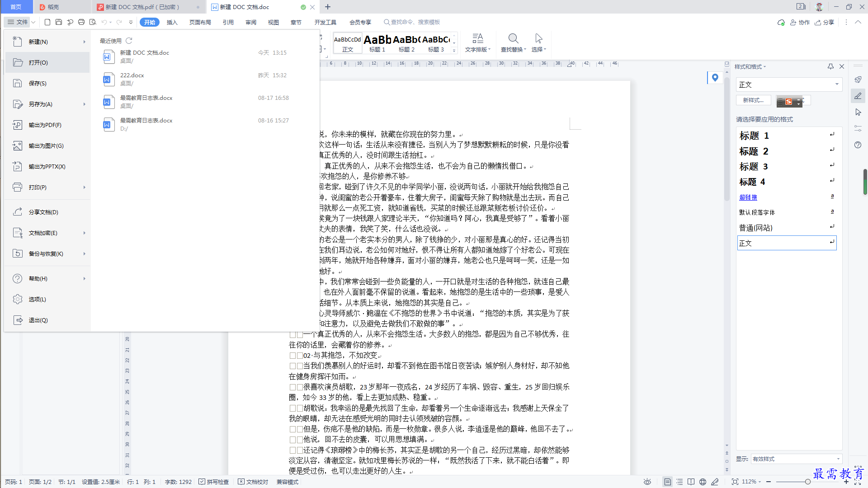868x488 pixels.
Task: Switch to Web layout globe icon
Action: point(703,482)
